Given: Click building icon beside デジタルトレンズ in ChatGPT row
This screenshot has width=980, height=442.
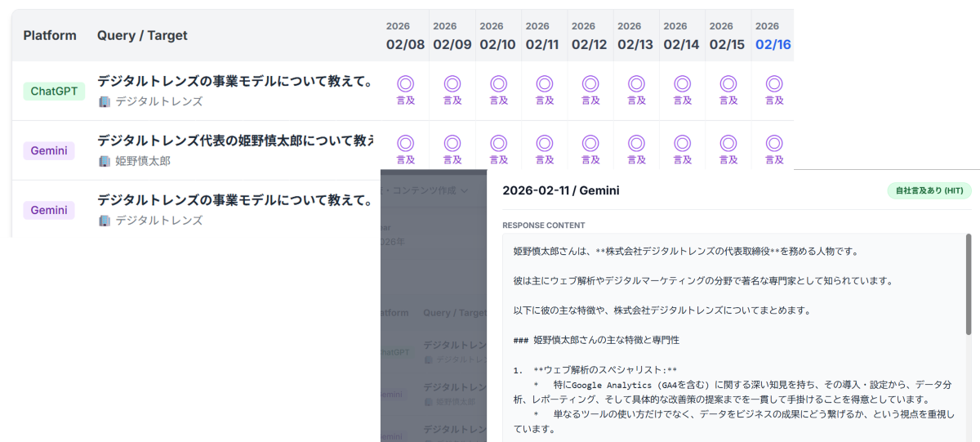Looking at the screenshot, I should pos(104,102).
